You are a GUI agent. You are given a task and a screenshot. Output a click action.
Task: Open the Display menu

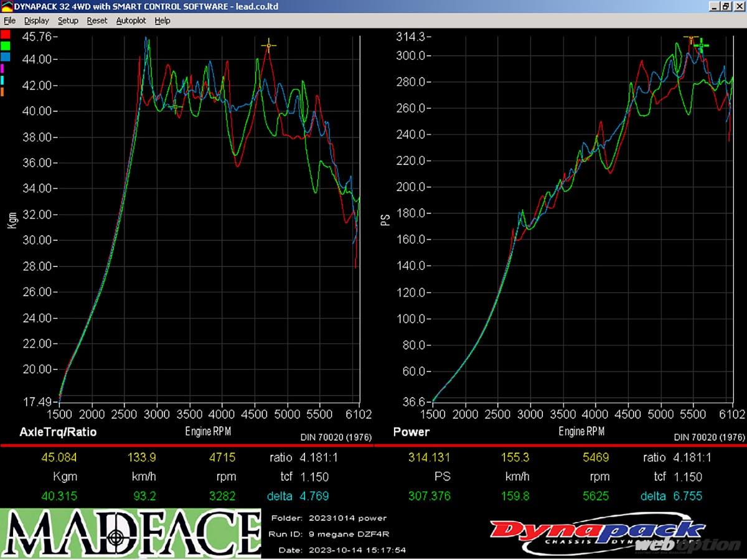point(37,21)
